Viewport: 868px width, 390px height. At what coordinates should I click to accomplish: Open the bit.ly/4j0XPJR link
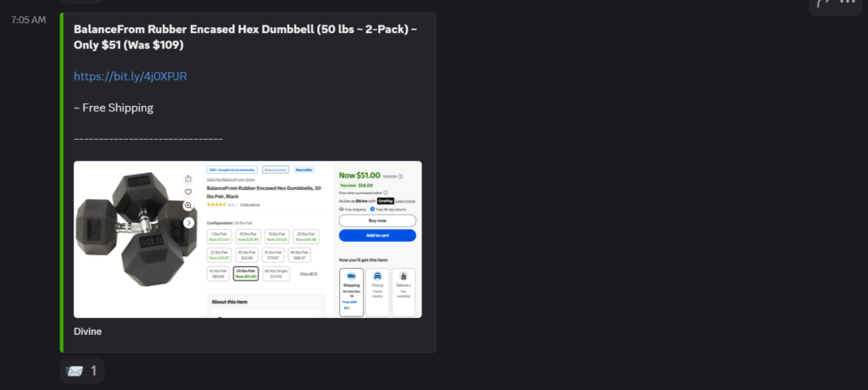pyautogui.click(x=130, y=76)
